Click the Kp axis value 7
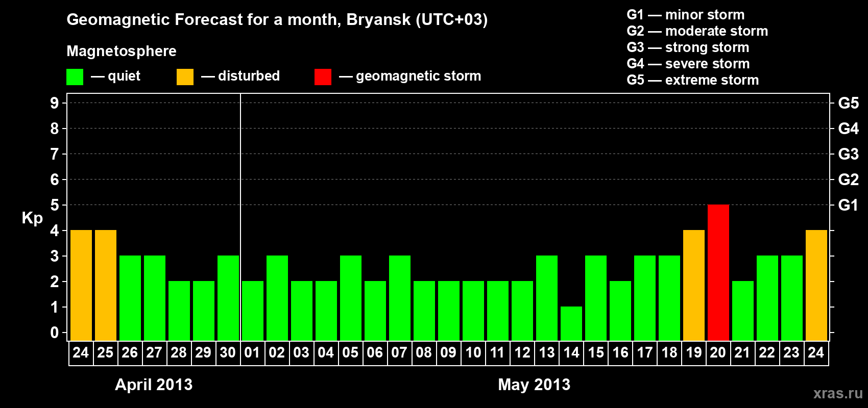This screenshot has width=868, height=408. tap(55, 154)
